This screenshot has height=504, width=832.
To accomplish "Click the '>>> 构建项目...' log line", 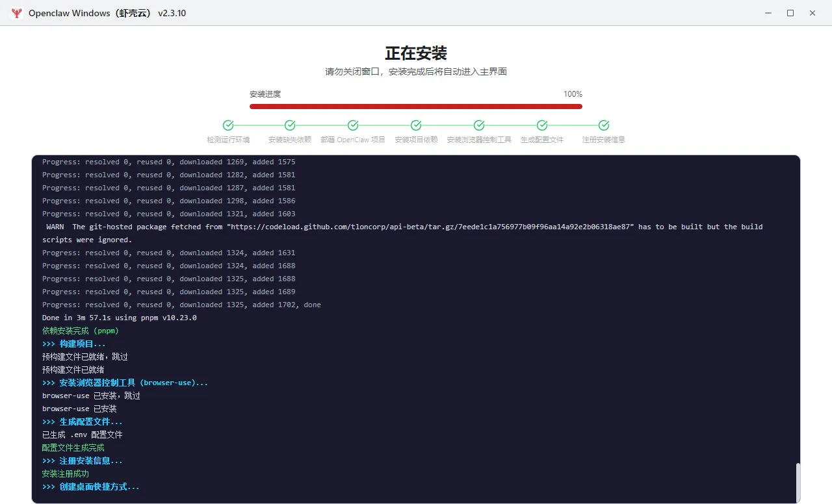I will (x=74, y=344).
